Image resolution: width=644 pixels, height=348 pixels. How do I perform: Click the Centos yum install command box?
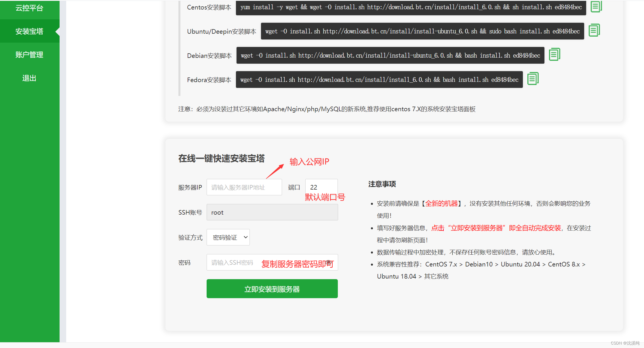click(411, 7)
